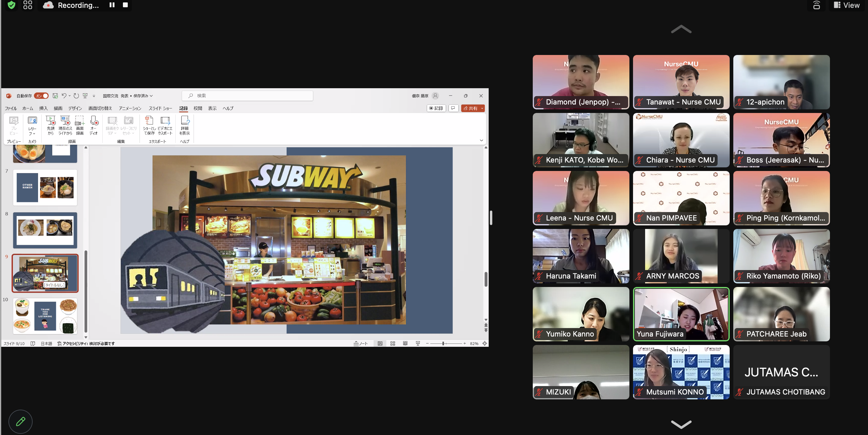868x435 pixels.
Task: Click the user account avatar icon
Action: click(x=435, y=96)
